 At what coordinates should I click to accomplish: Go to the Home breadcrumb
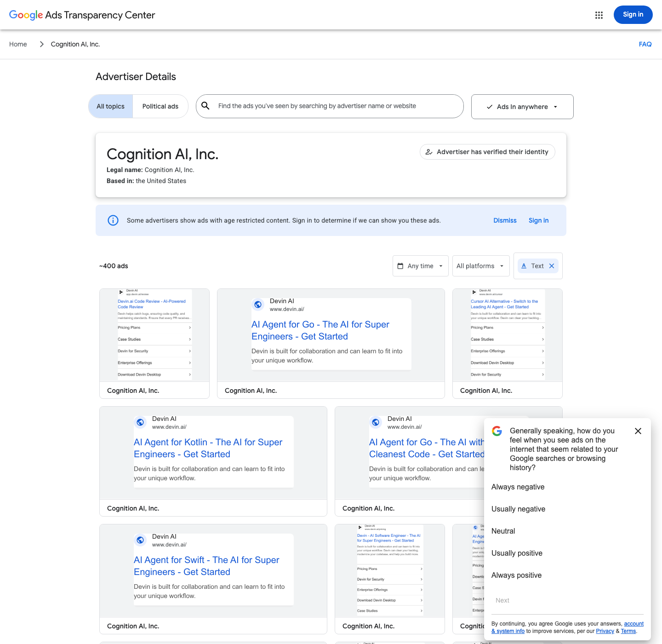(x=18, y=44)
